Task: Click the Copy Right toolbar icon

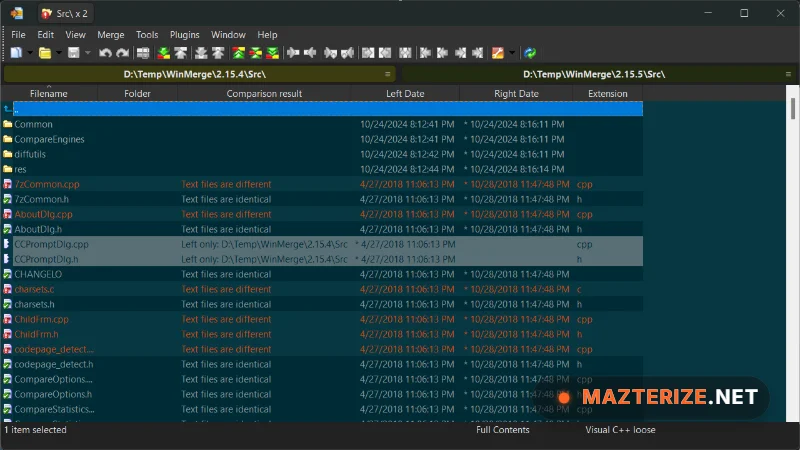Action: point(293,53)
